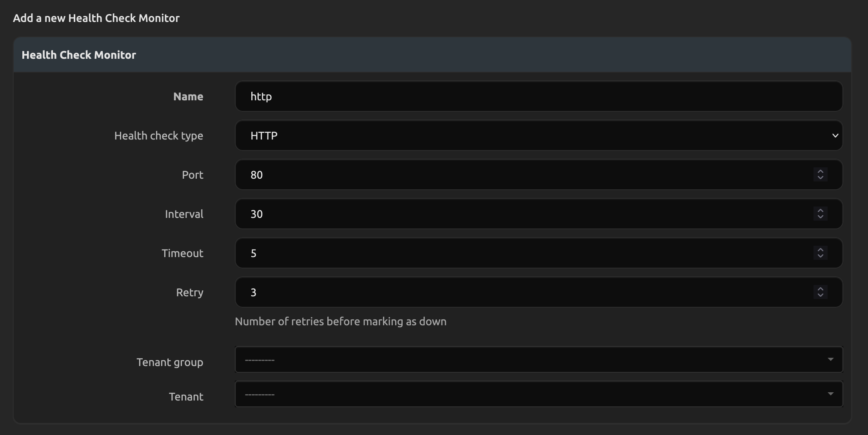Viewport: 868px width, 435px height.
Task: Raise Timeout with the up stepper arrow
Action: point(820,250)
